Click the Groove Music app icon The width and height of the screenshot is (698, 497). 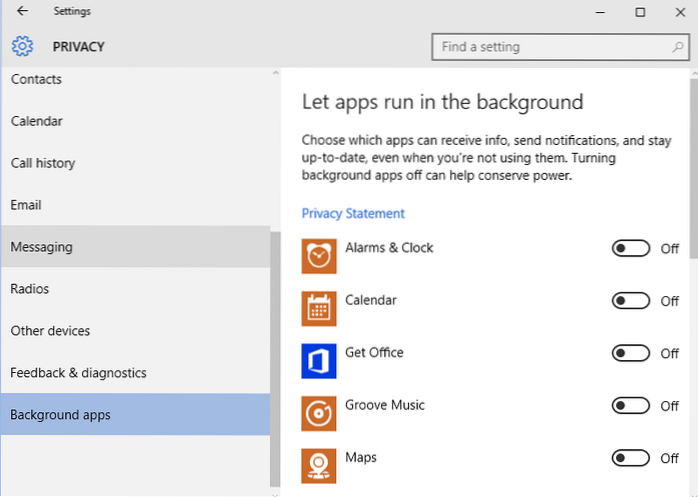point(319,413)
